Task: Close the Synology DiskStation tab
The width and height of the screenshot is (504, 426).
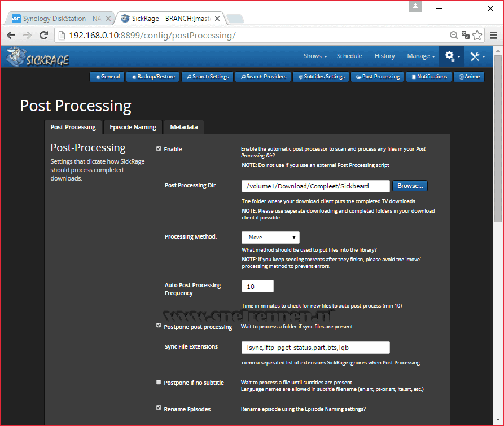Action: coord(108,19)
